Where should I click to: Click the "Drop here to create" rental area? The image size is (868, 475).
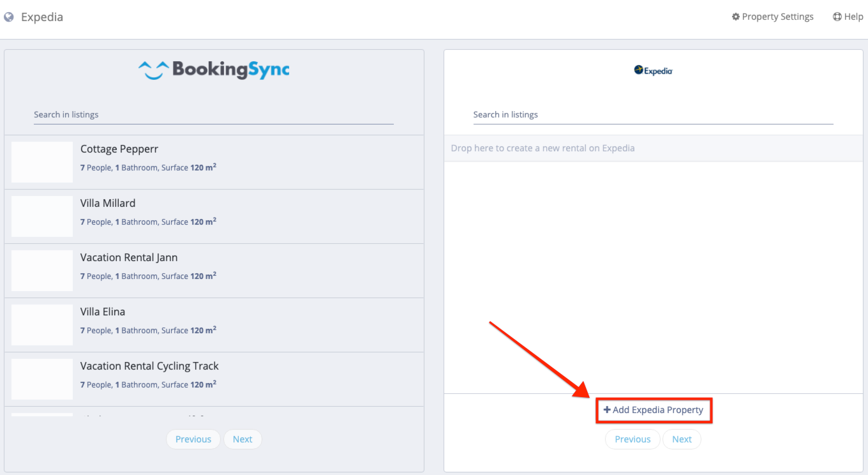click(653, 148)
